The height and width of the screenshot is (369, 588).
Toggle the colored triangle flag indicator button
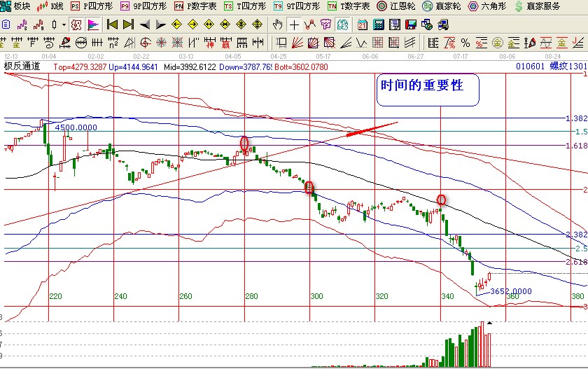coord(92,25)
